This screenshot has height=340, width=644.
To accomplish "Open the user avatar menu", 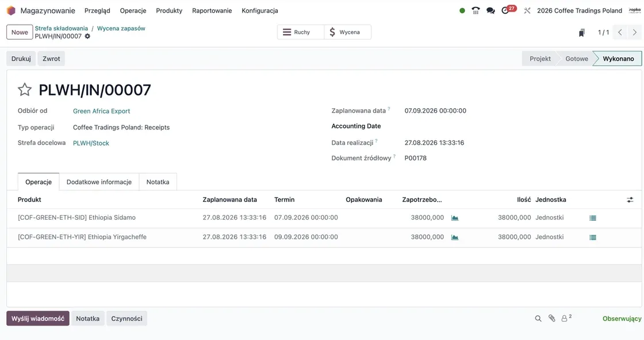I will (635, 11).
